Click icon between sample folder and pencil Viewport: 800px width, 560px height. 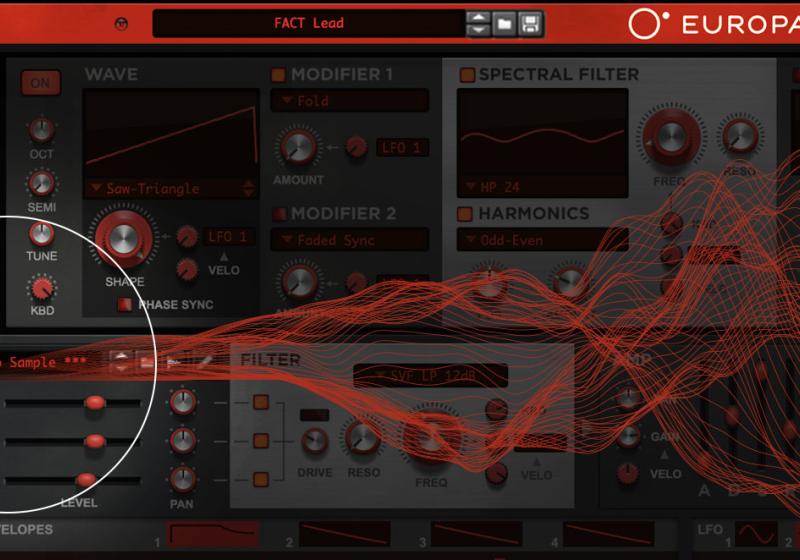pyautogui.click(x=174, y=363)
